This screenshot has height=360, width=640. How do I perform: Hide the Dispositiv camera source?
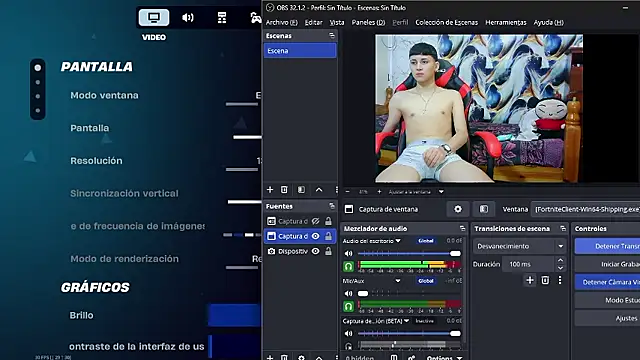[x=316, y=251]
